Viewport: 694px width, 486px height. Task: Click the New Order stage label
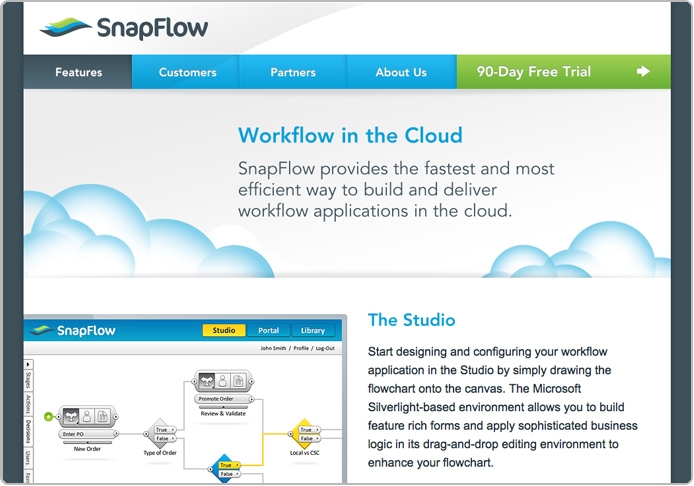coord(88,449)
